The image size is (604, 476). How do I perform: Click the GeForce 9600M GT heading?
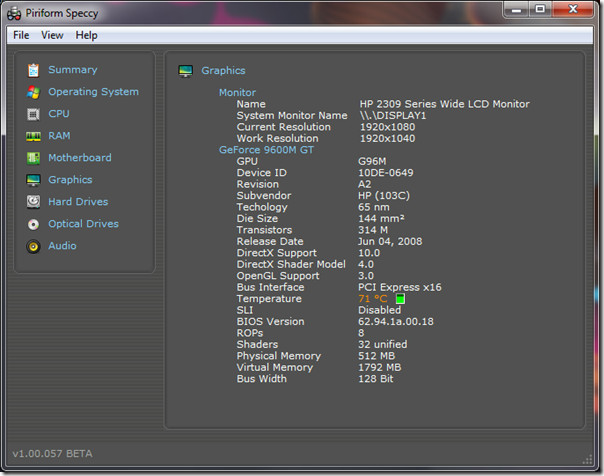click(266, 150)
